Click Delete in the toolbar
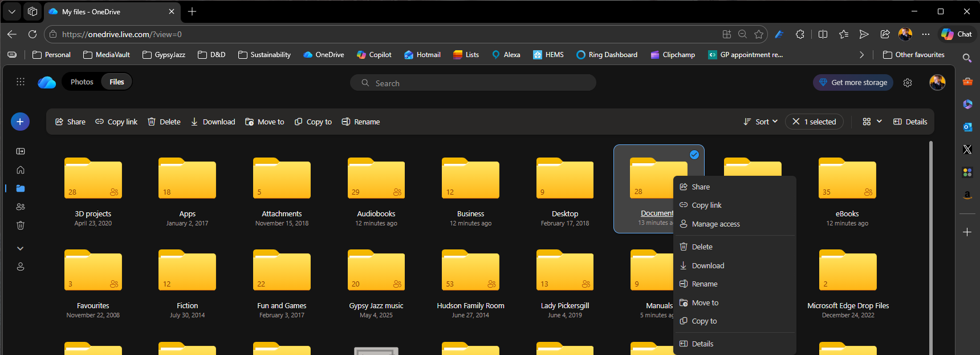 [x=164, y=122]
